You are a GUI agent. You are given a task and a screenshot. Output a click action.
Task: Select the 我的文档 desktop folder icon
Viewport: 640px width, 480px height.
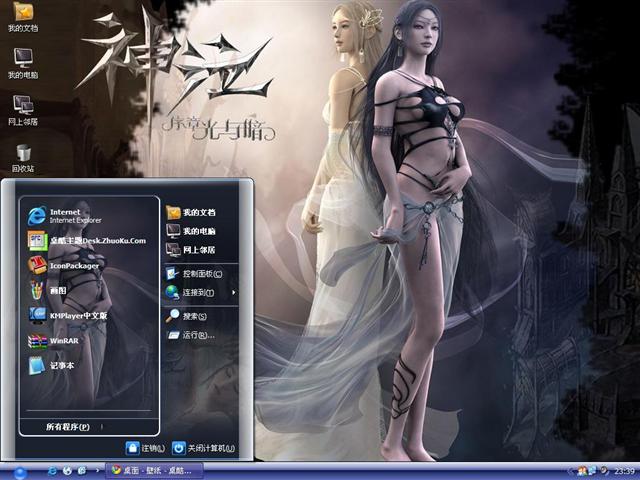(x=23, y=16)
